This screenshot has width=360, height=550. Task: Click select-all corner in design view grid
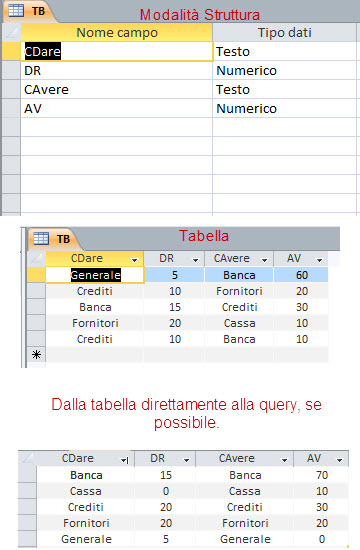click(12, 33)
